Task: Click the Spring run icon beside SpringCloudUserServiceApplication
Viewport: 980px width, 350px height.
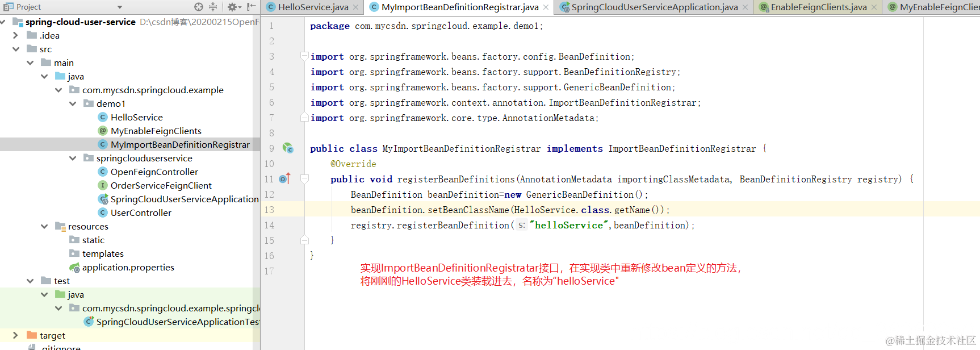Action: [x=103, y=199]
